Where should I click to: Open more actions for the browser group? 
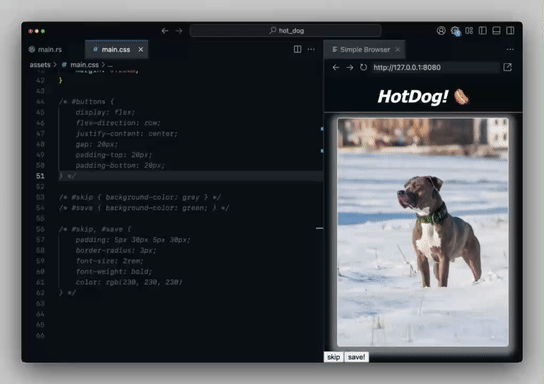510,49
